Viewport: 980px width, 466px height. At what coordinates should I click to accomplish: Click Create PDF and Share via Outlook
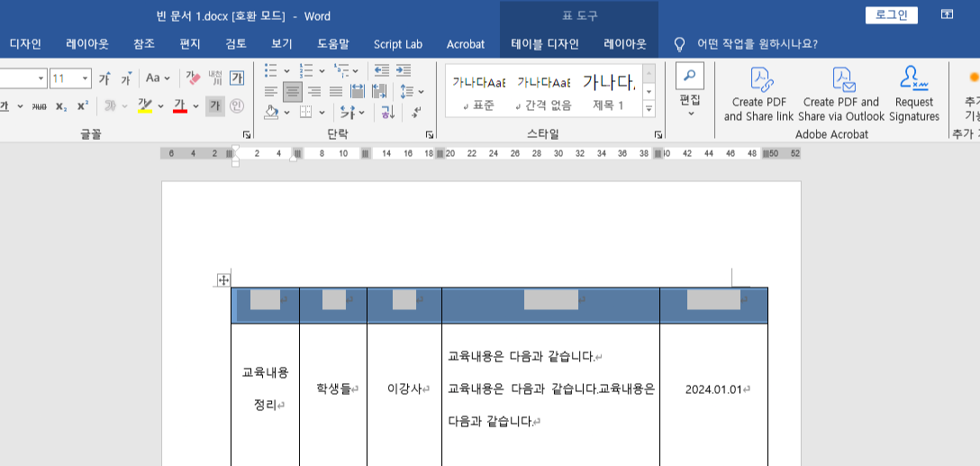coord(840,95)
